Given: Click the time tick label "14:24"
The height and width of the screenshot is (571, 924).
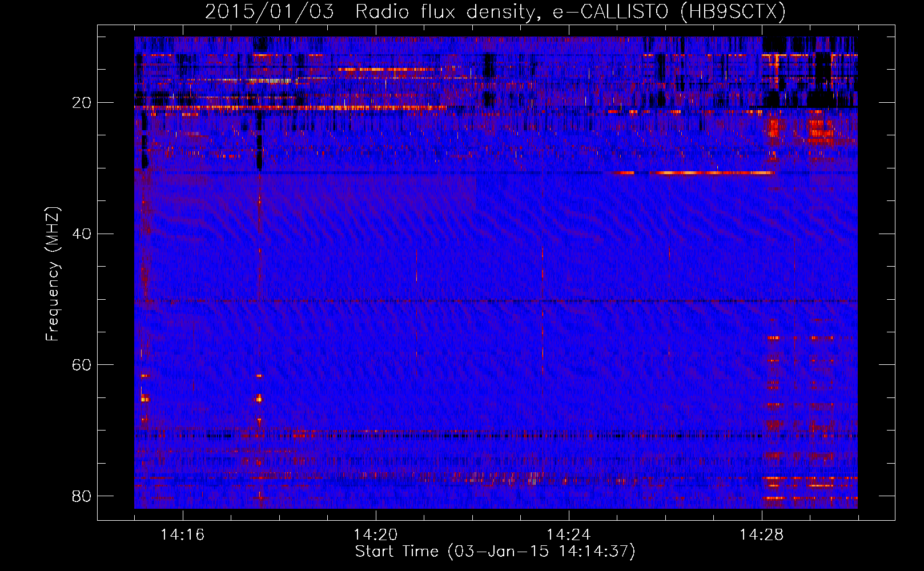Looking at the screenshot, I should [569, 535].
